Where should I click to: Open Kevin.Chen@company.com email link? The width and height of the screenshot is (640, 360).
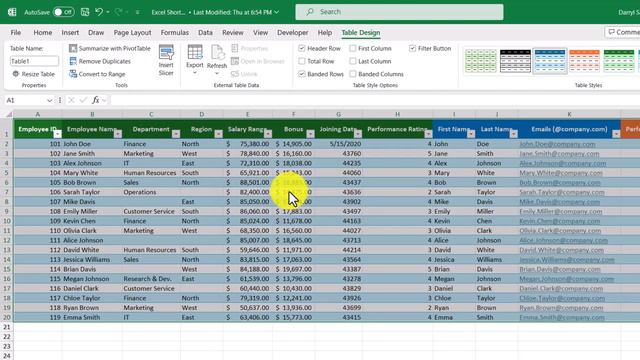pos(560,221)
